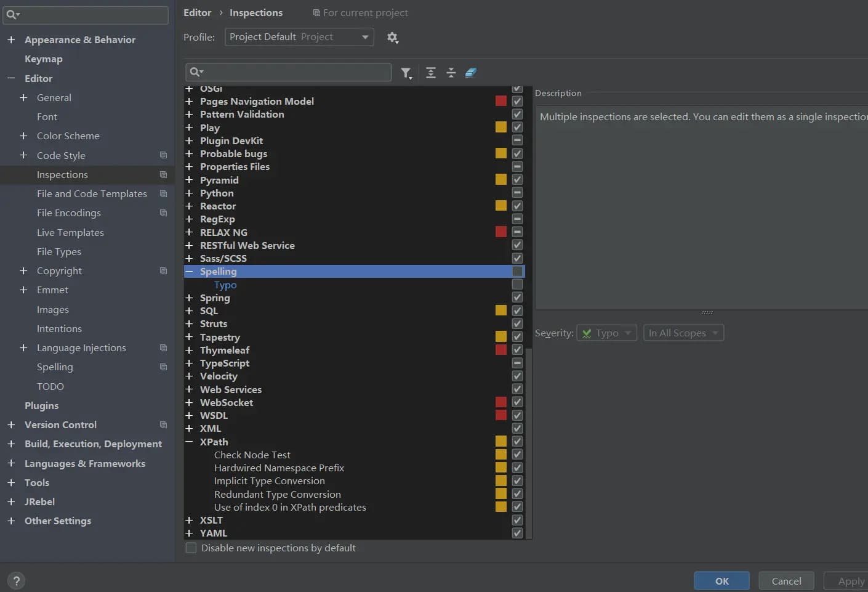Expand the JRebel settings section
This screenshot has height=592, width=868.
[11, 501]
